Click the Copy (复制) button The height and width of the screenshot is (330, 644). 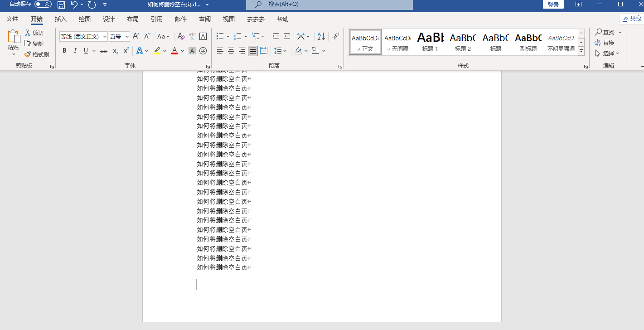click(34, 44)
